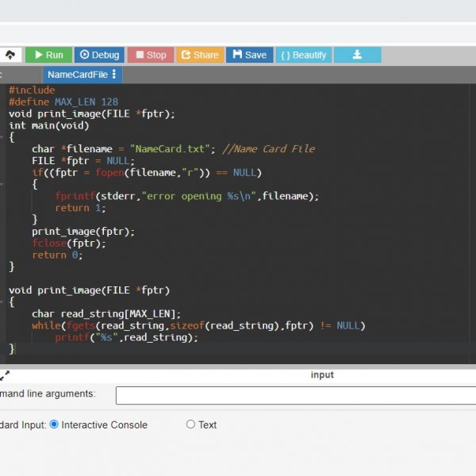Select the Text standard input option

pyautogui.click(x=190, y=424)
